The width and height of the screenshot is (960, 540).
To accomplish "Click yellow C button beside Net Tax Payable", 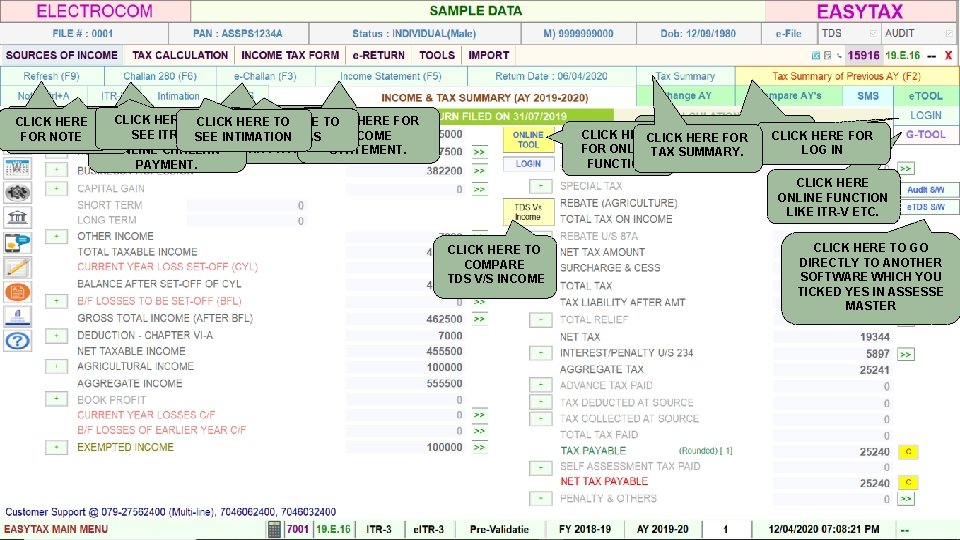I will [x=908, y=482].
